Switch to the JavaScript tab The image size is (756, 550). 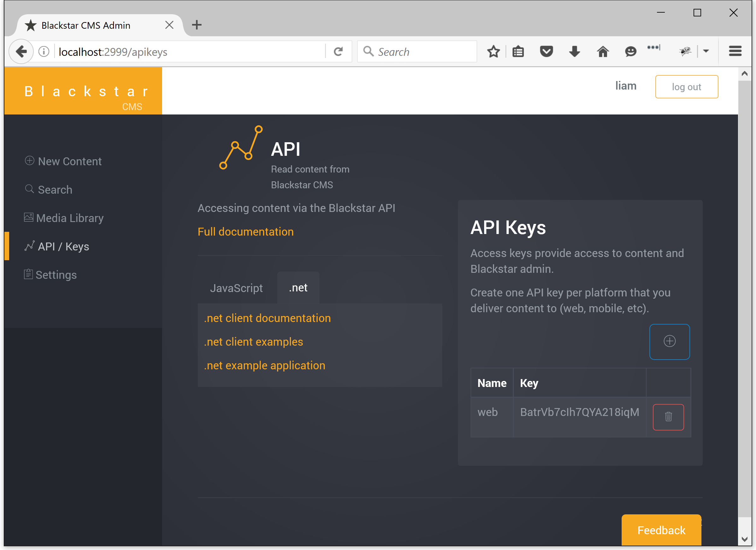[x=236, y=288]
